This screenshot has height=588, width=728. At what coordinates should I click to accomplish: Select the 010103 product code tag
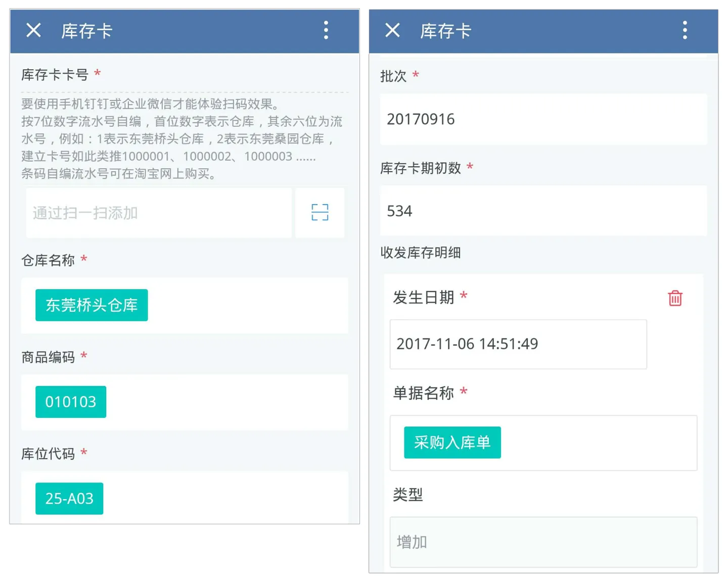(71, 402)
